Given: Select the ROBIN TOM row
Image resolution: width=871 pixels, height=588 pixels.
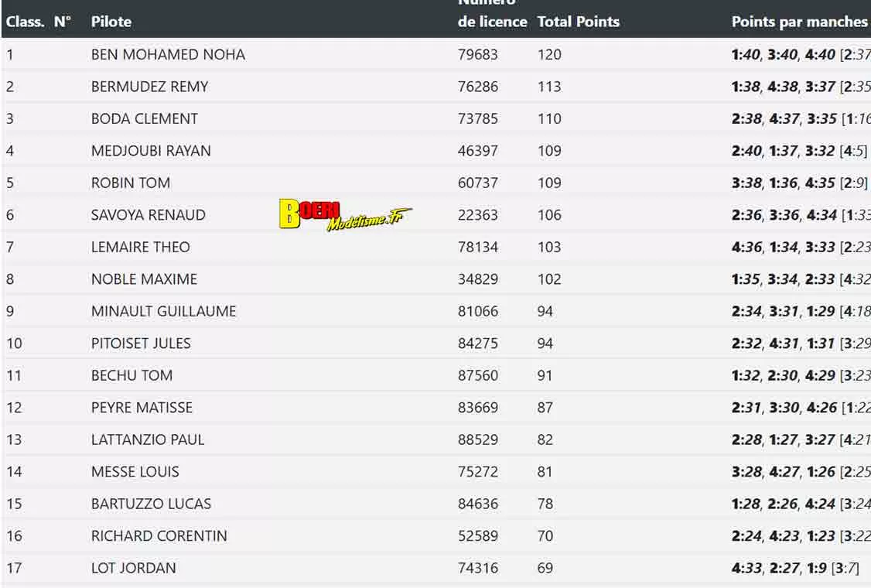Looking at the screenshot, I should pyautogui.click(x=435, y=183).
